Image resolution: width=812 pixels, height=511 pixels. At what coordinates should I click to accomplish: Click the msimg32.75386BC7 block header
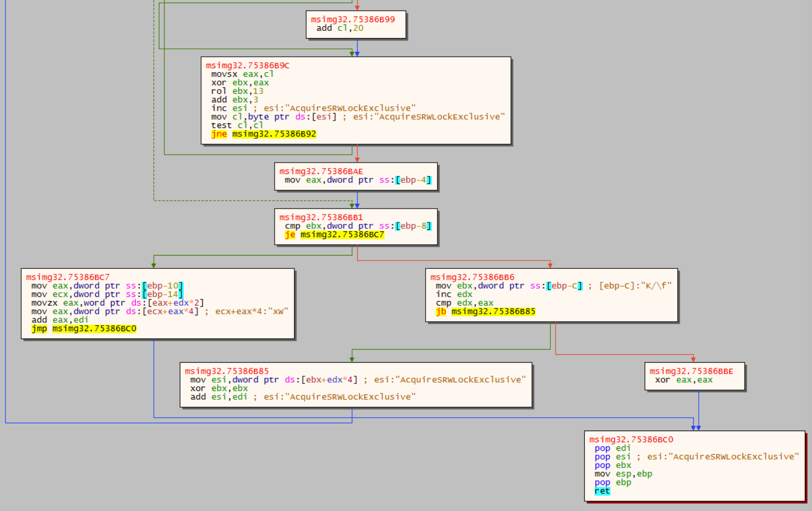click(x=68, y=277)
